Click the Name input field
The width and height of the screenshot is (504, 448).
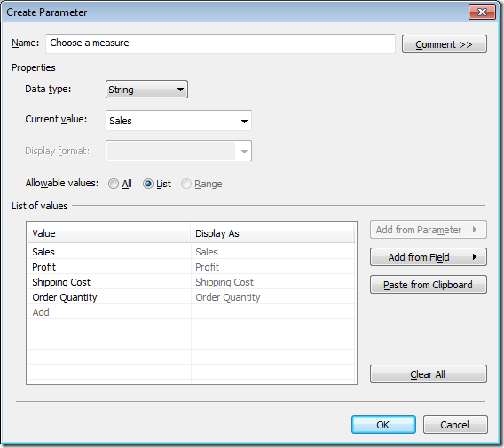click(x=220, y=43)
